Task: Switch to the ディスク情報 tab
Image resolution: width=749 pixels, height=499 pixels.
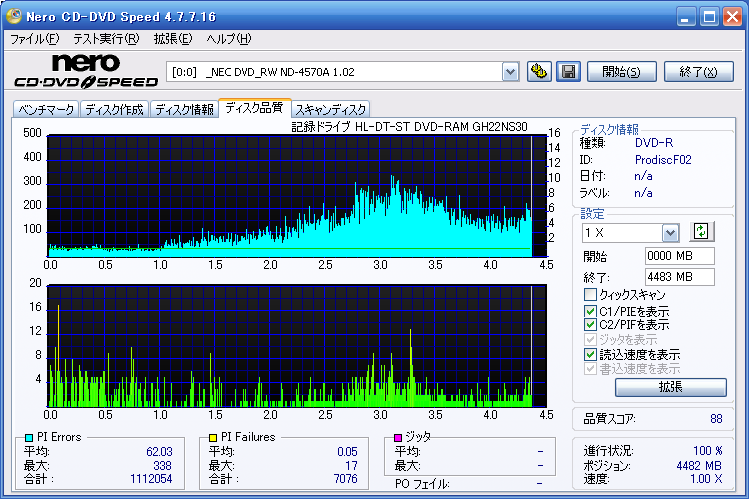Action: [x=184, y=109]
